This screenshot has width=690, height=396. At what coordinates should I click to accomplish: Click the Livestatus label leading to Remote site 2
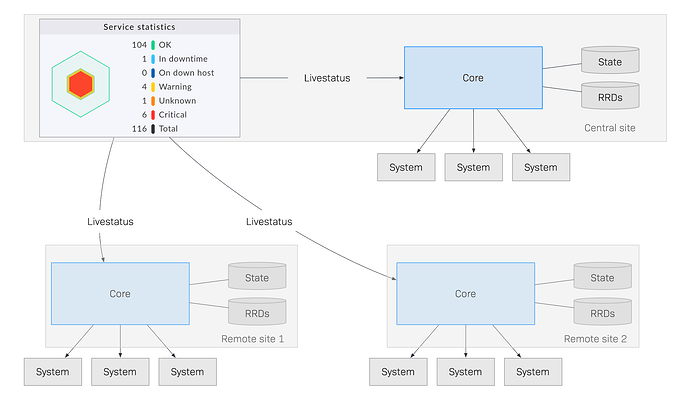[x=269, y=222]
